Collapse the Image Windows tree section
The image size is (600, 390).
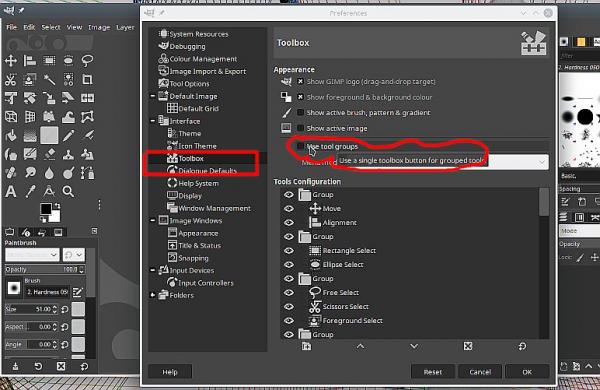[x=152, y=220]
